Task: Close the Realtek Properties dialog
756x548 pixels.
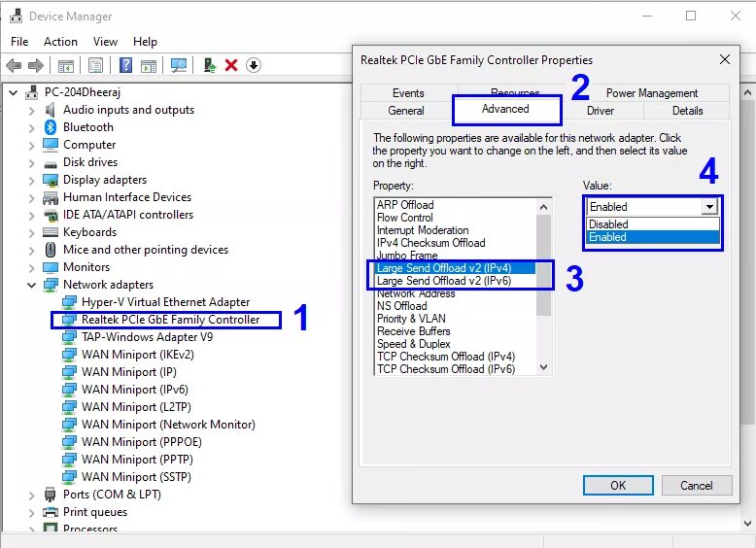Action: click(725, 60)
